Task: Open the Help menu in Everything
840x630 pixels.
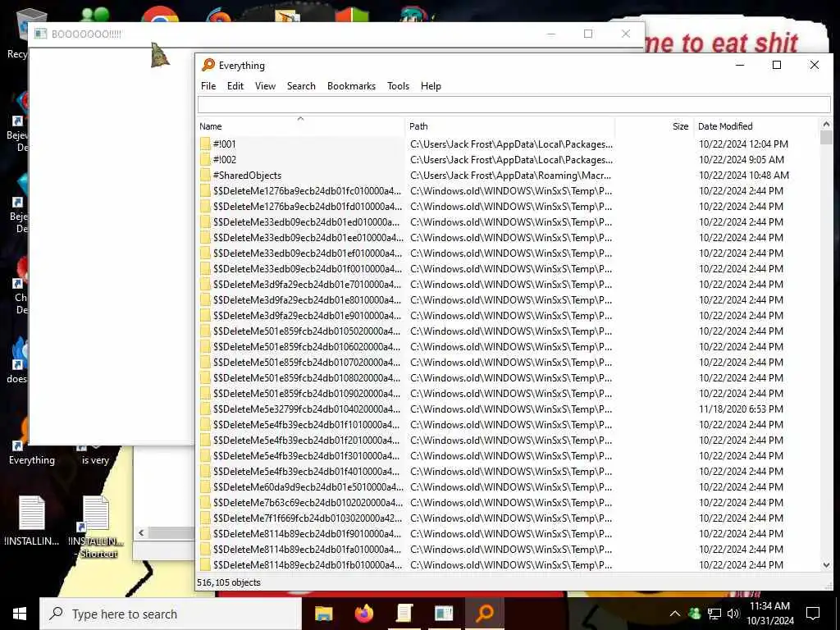Action: click(431, 85)
